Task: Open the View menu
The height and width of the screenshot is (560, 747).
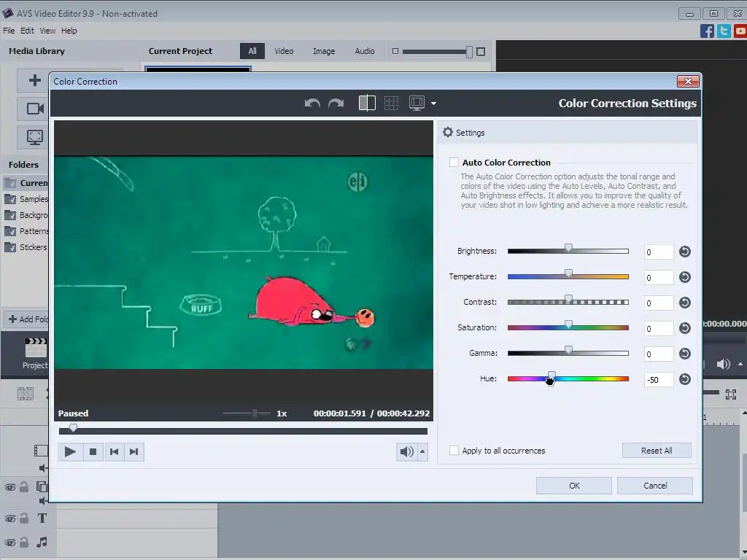Action: 47,31
